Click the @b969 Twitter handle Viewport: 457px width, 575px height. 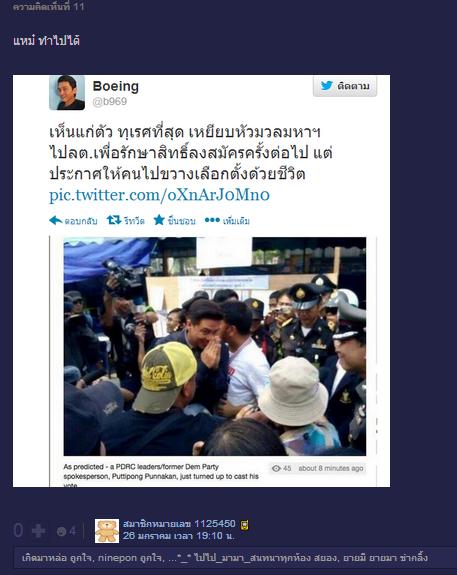[x=110, y=102]
